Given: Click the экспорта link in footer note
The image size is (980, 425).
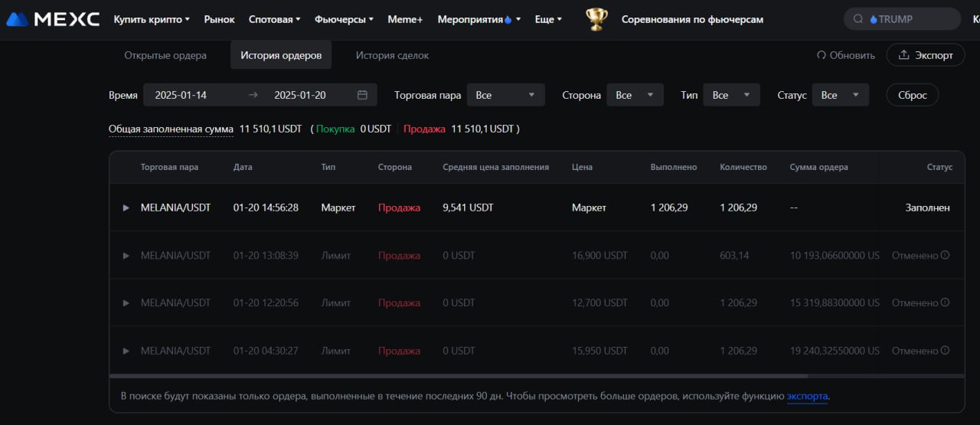Looking at the screenshot, I should click(x=807, y=396).
